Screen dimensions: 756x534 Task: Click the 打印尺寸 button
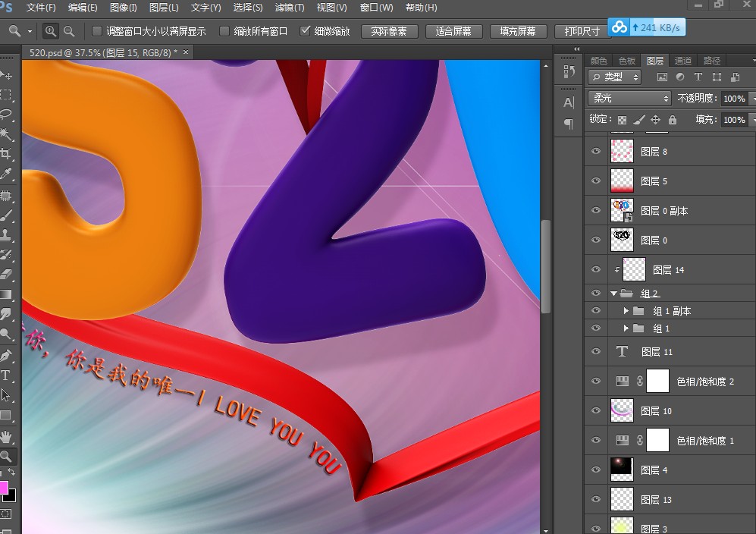[582, 31]
